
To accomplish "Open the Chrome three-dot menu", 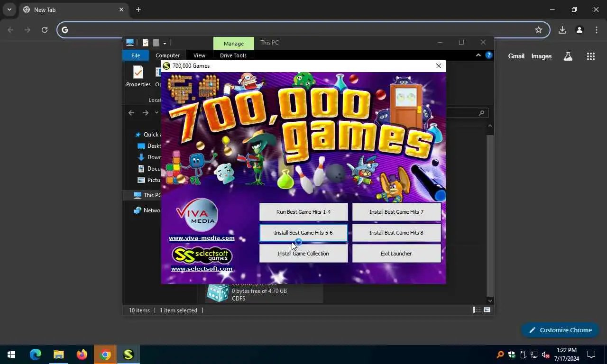I will pos(597,30).
